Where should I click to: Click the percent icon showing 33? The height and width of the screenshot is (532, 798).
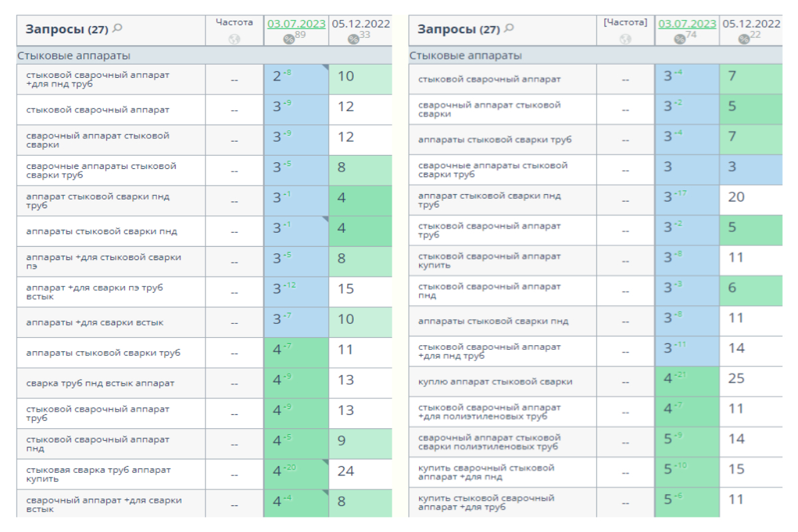pos(352,39)
